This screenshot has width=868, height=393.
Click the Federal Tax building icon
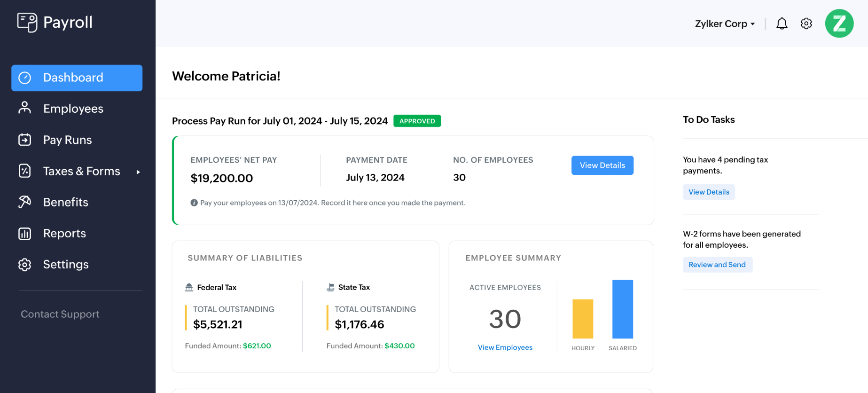click(189, 287)
